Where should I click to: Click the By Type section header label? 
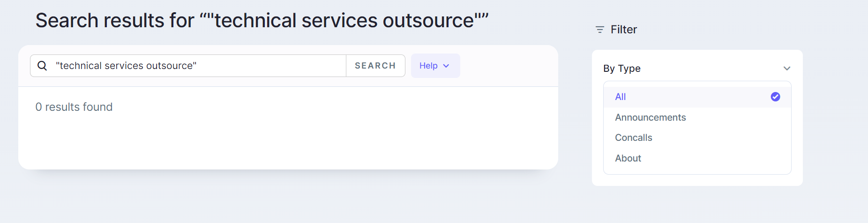(x=622, y=69)
